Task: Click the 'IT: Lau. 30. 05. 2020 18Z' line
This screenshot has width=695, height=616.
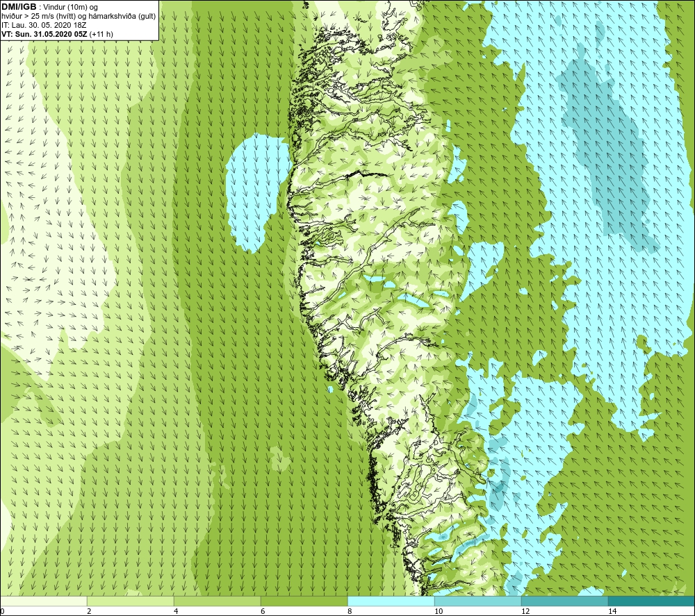Action: tap(42, 25)
